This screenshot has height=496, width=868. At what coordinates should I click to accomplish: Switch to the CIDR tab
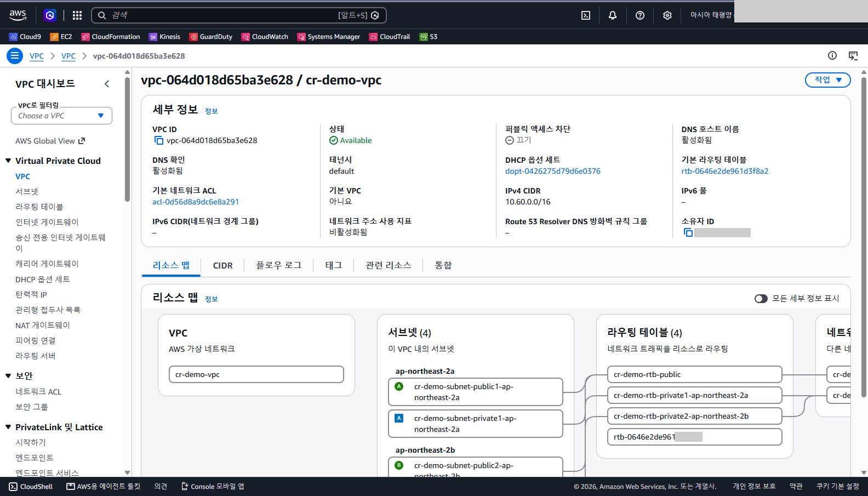(x=222, y=265)
